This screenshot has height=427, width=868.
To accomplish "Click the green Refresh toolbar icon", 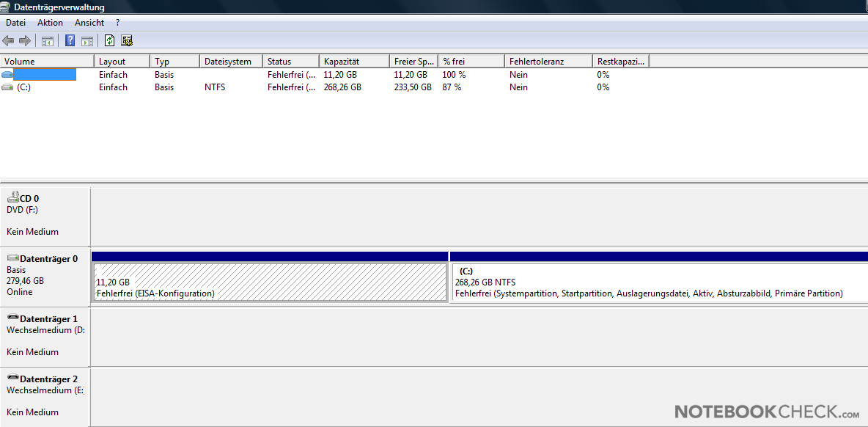I will tap(110, 40).
